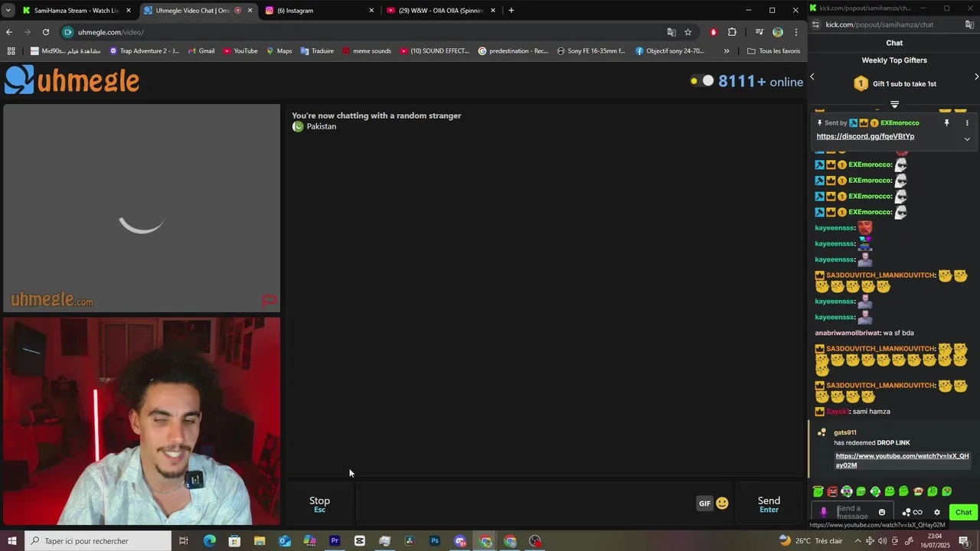
Task: Switch to the Instagram tab
Action: point(318,11)
